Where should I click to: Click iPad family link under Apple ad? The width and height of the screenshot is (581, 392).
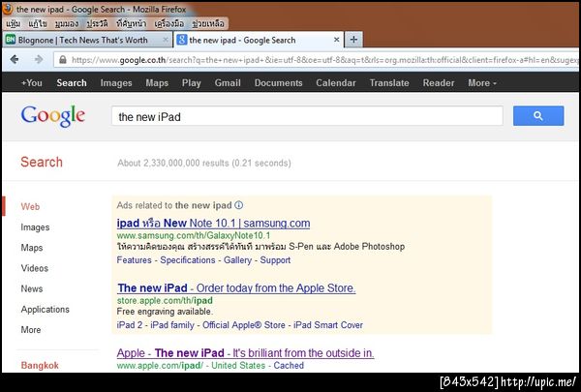172,325
